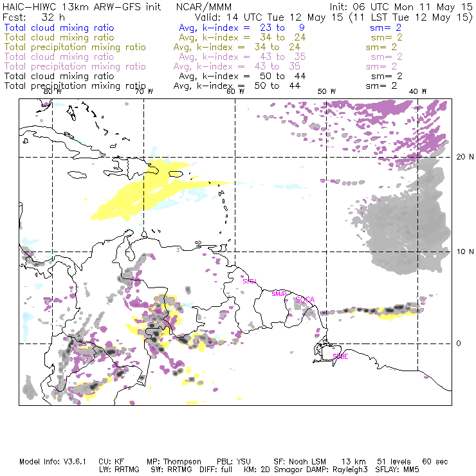Click the 'PBL: YSU' scheme text
This screenshot has width=476, height=476.
233,462
